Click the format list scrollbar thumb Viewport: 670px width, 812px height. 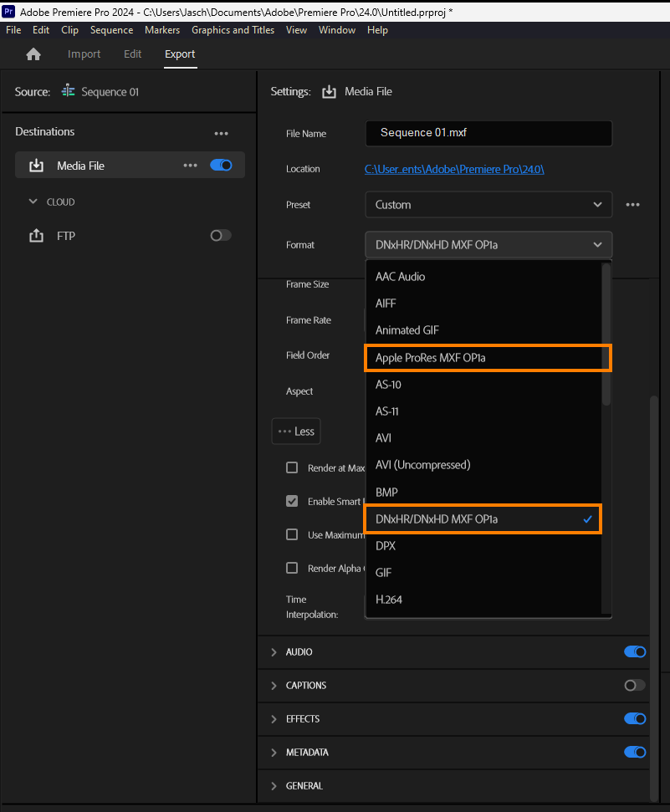606,335
